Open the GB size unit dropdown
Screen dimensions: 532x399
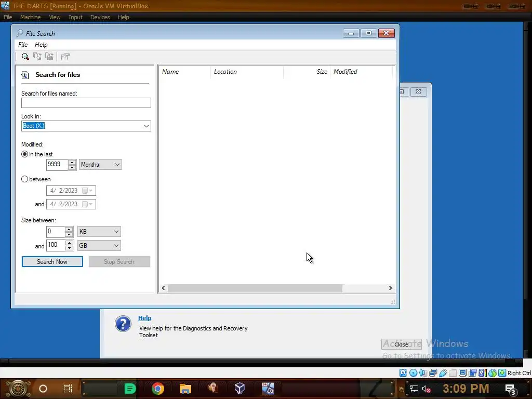coord(99,246)
